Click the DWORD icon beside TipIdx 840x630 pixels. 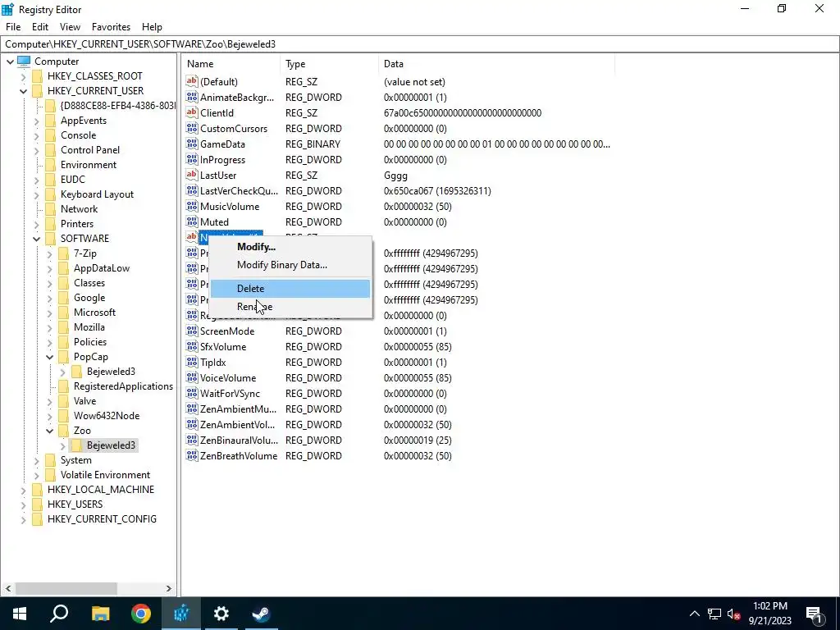pyautogui.click(x=192, y=362)
